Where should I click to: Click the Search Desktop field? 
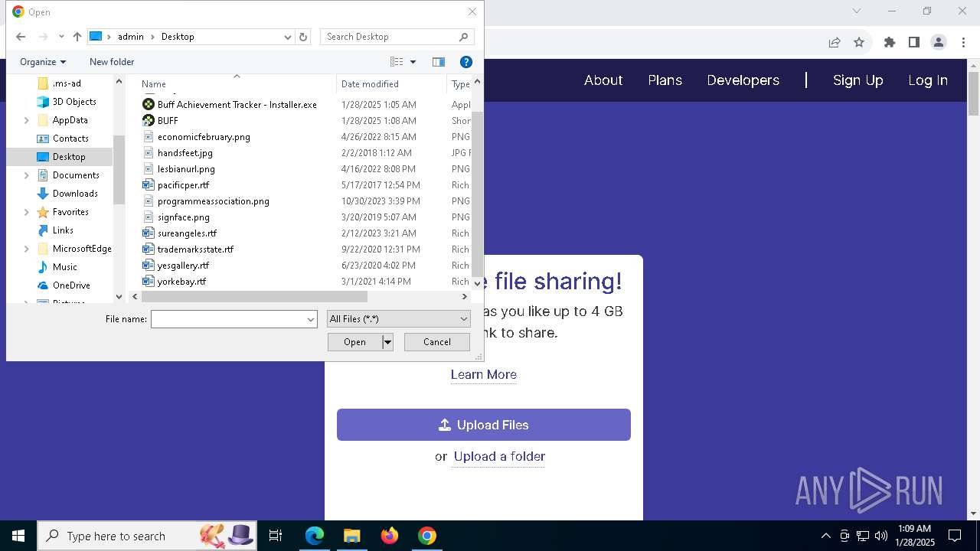[397, 37]
